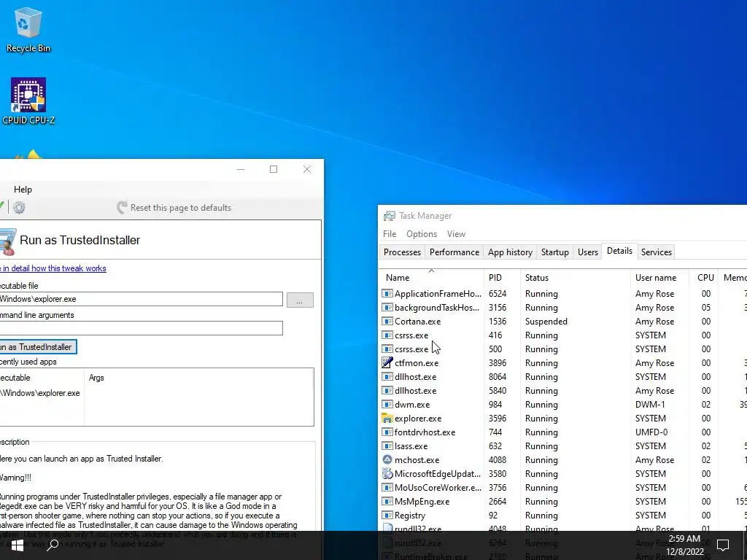
Task: Open the Recycle Bin desktop icon
Action: pyautogui.click(x=28, y=29)
